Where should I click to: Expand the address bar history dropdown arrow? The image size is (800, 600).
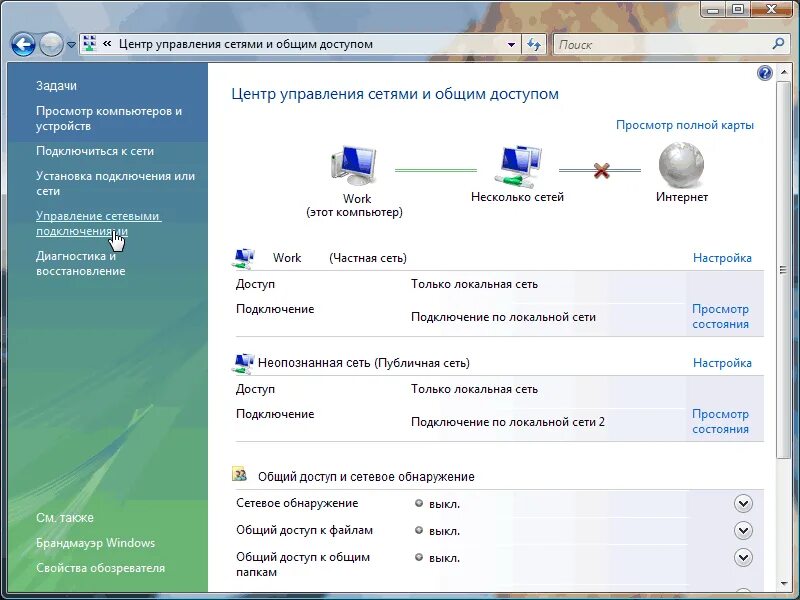point(511,44)
